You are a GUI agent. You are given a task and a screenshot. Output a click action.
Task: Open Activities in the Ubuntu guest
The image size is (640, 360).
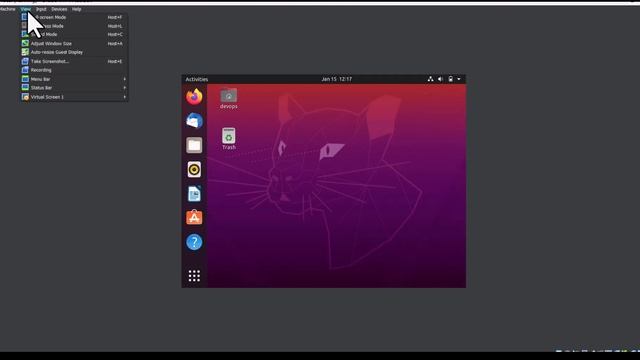(197, 79)
